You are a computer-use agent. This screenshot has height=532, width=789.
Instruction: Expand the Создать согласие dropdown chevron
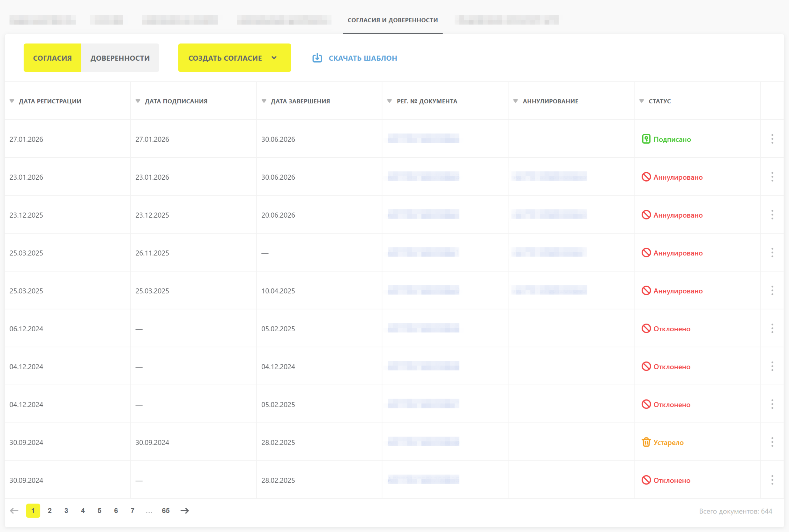[274, 58]
